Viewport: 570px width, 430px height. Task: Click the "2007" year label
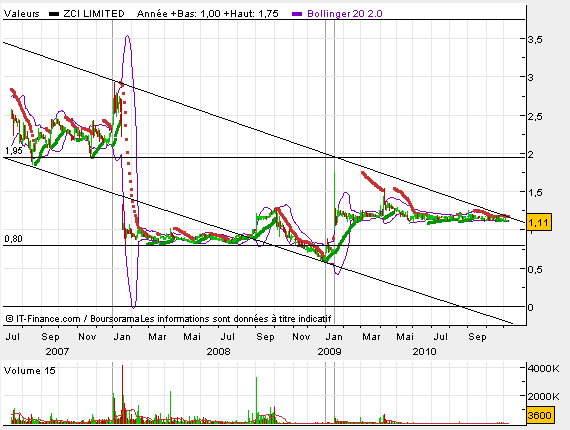(x=57, y=351)
